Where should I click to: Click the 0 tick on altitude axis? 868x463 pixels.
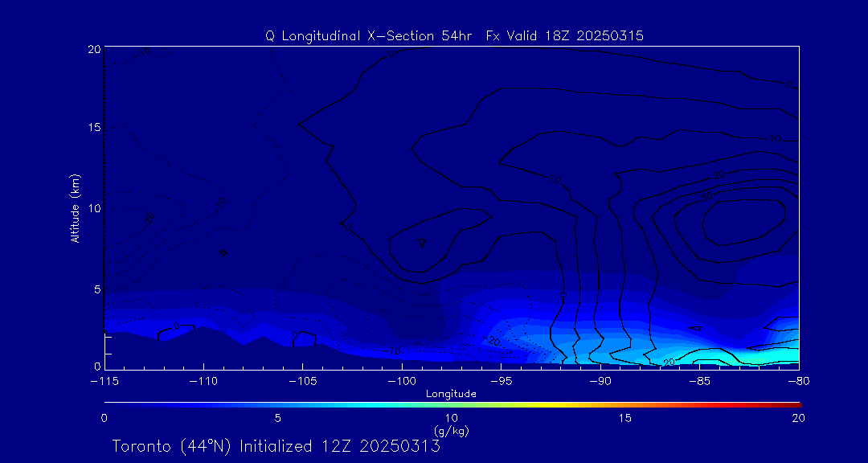[97, 366]
